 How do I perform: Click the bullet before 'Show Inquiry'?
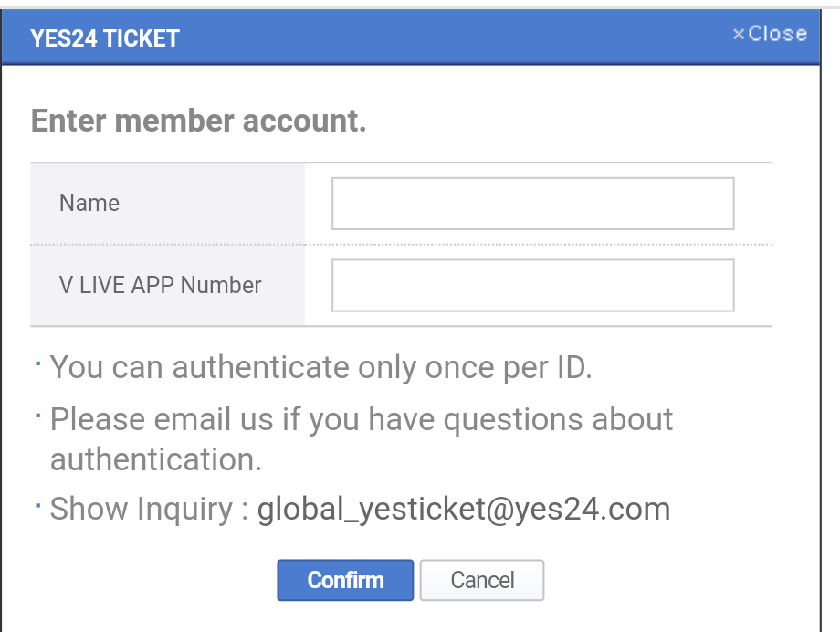coord(38,504)
